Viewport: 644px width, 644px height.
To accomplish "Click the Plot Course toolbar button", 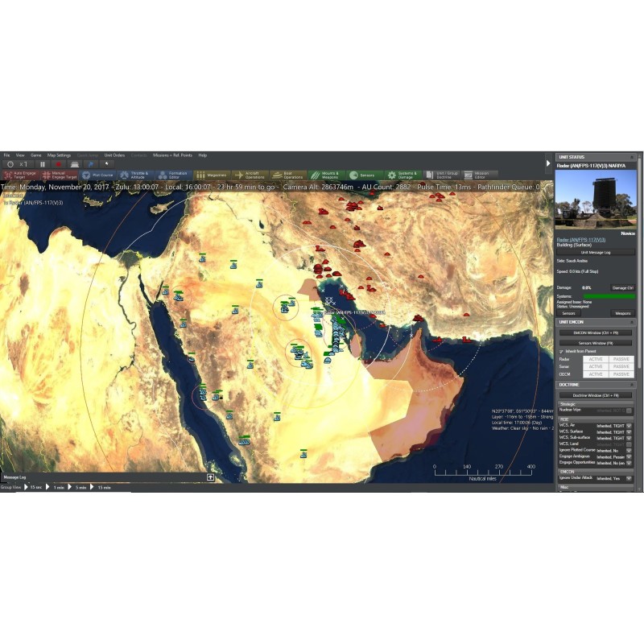I will tap(97, 175).
